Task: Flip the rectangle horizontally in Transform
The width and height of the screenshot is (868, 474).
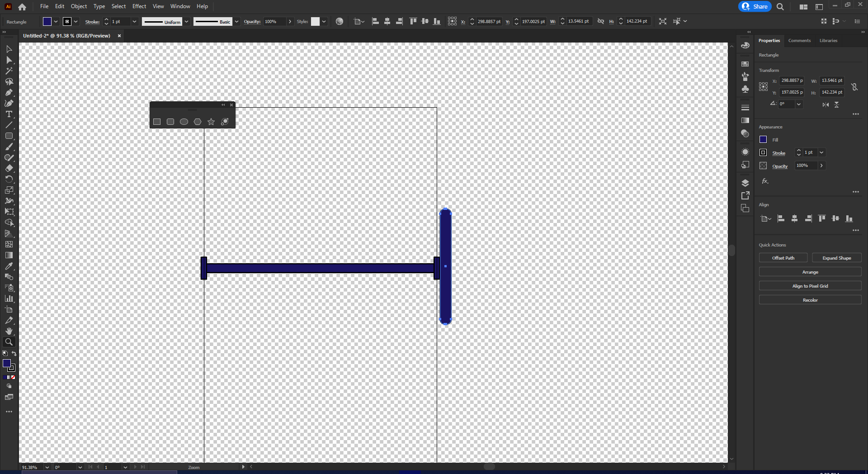Action: tap(825, 104)
